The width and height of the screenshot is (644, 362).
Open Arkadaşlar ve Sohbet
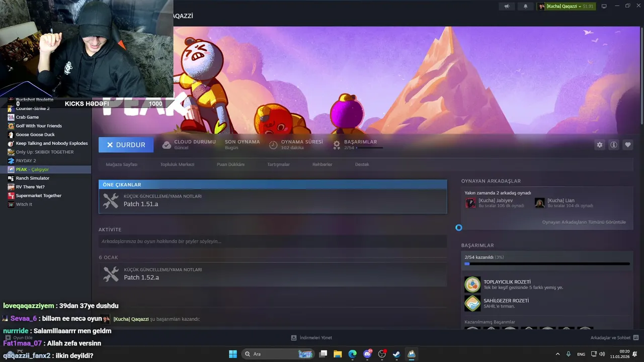click(x=610, y=338)
